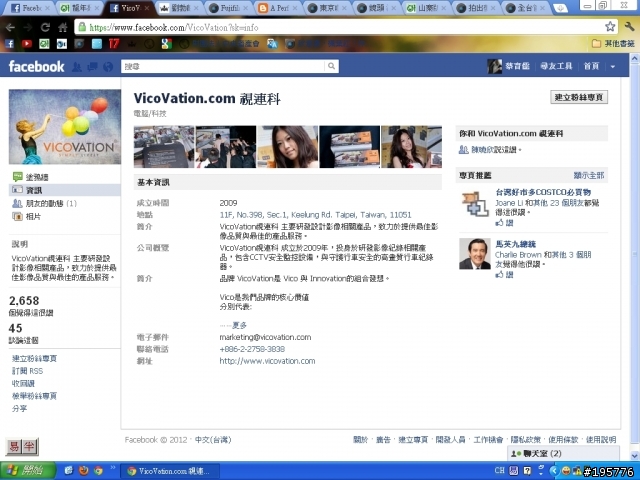Expand hidden system tray icons arrow
640x480 pixels.
(x=554, y=471)
